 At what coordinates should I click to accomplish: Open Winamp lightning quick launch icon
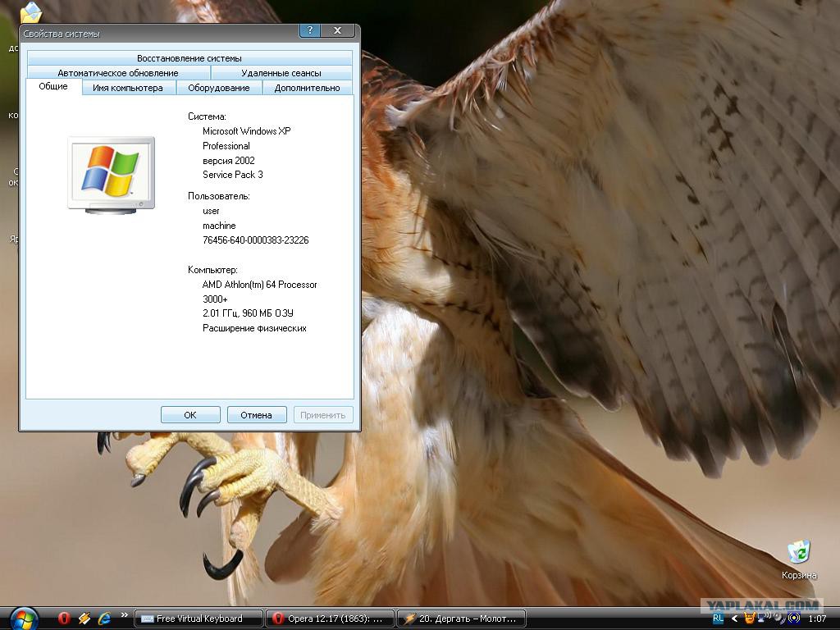[84, 619]
